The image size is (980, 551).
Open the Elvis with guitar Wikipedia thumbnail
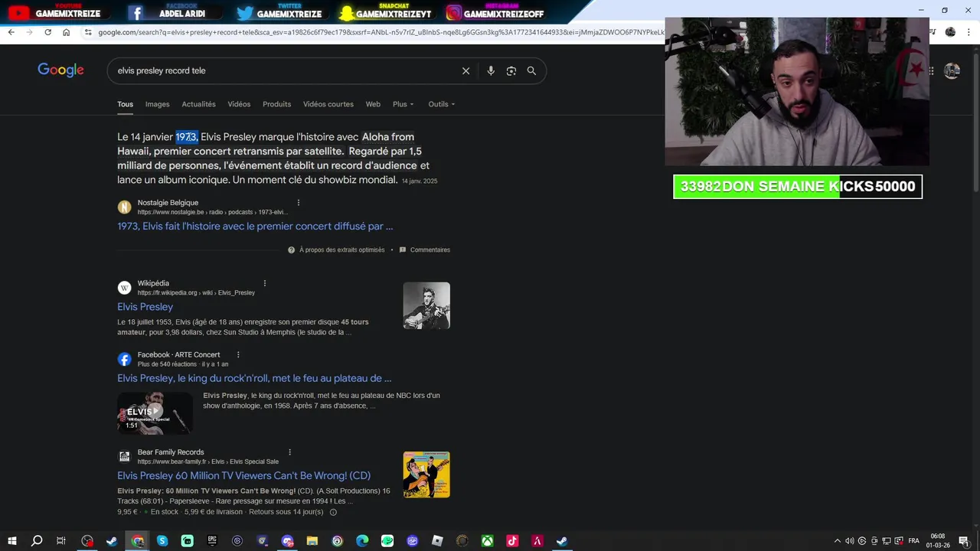click(426, 305)
